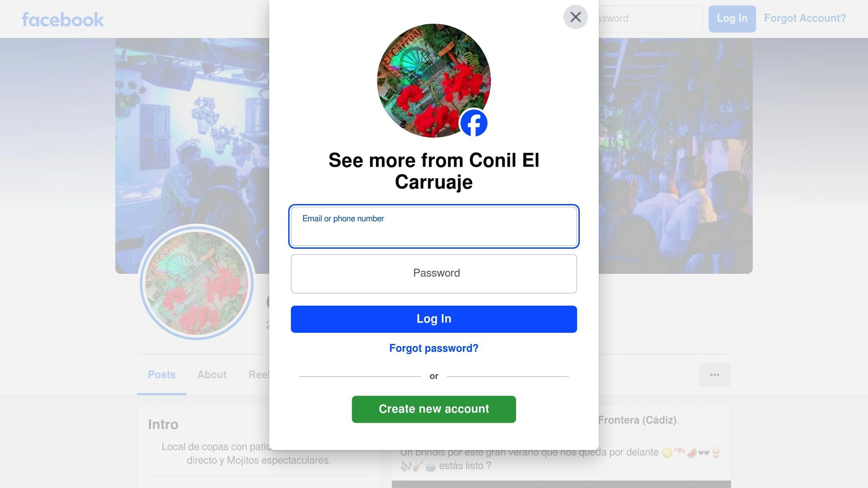Select the partially visible Reels tab

pos(259,375)
